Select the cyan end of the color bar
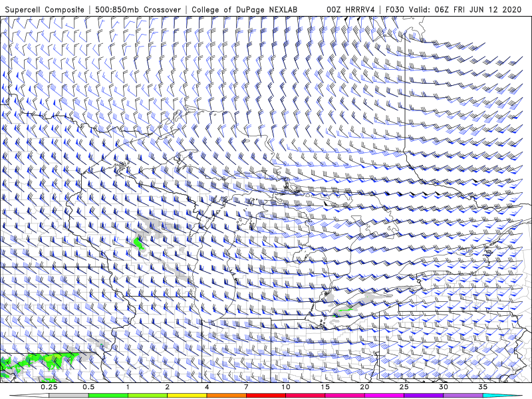 pyautogui.click(x=502, y=396)
